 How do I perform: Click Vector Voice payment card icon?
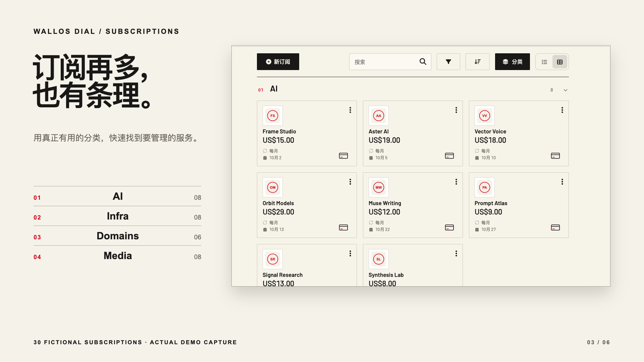pos(555,156)
